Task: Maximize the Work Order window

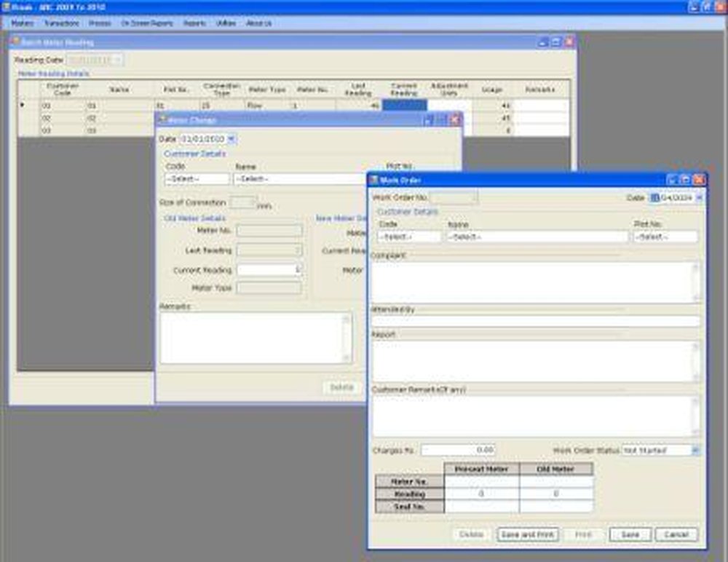Action: pos(685,180)
